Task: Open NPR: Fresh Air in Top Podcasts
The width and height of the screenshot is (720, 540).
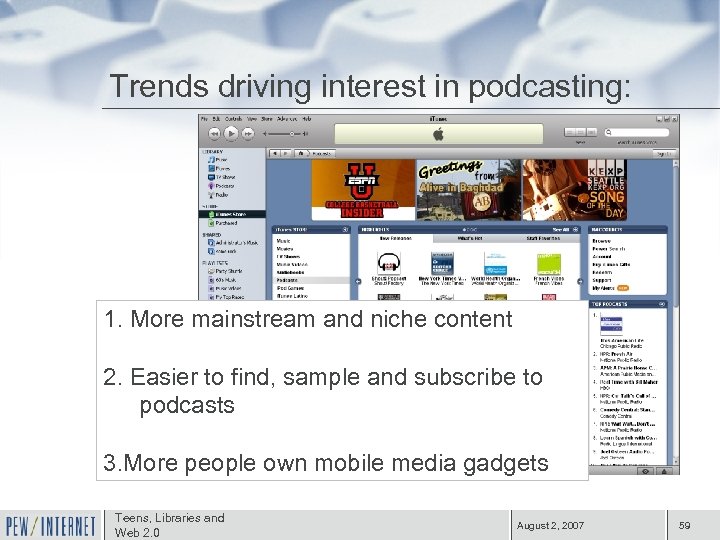Action: click(x=616, y=354)
